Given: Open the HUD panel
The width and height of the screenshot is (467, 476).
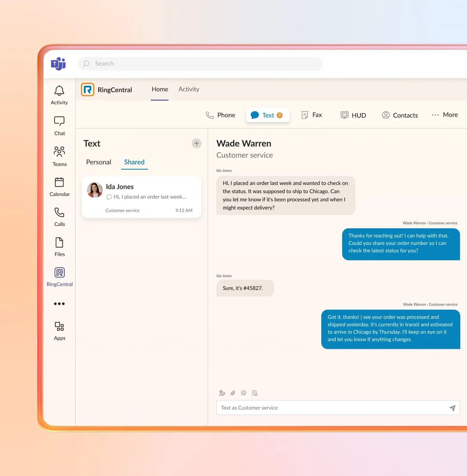Looking at the screenshot, I should click(x=353, y=115).
